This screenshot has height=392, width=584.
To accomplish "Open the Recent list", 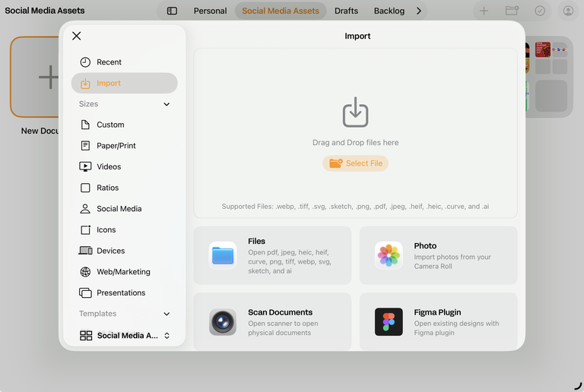I will (124, 62).
